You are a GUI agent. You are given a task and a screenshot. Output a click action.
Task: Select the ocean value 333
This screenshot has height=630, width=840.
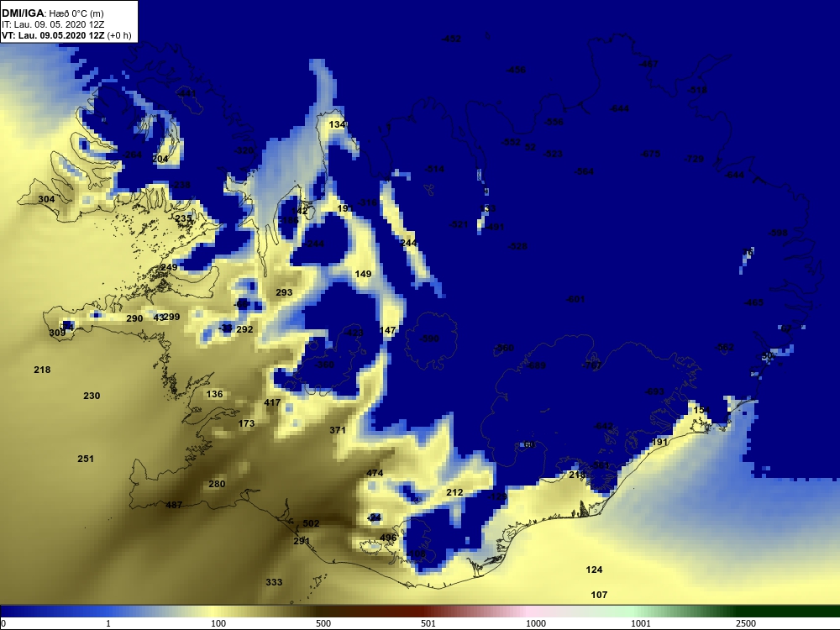[274, 582]
